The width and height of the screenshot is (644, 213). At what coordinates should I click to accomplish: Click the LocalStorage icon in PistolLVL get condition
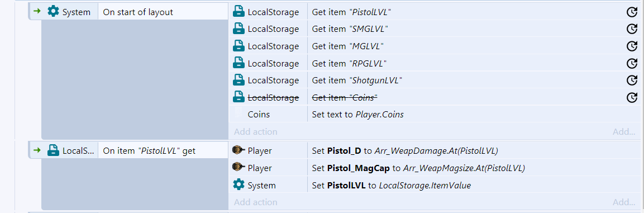tap(54, 150)
